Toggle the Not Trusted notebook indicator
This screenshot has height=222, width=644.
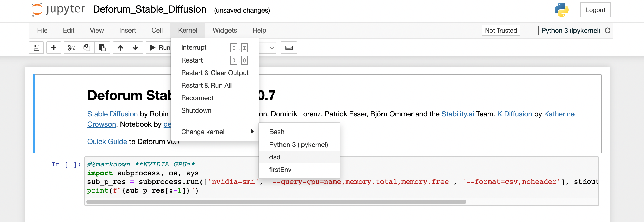coord(501,31)
